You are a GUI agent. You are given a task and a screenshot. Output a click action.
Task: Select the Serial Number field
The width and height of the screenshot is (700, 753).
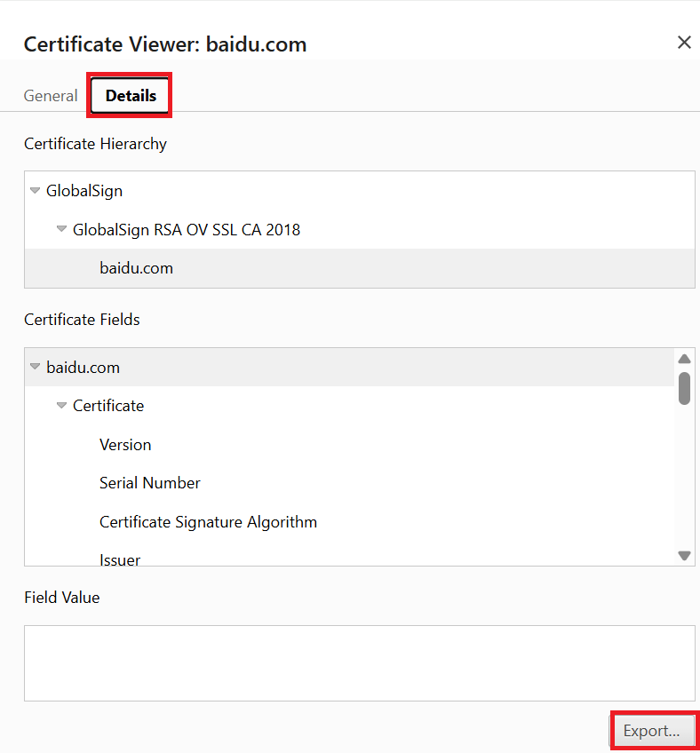[x=149, y=482]
